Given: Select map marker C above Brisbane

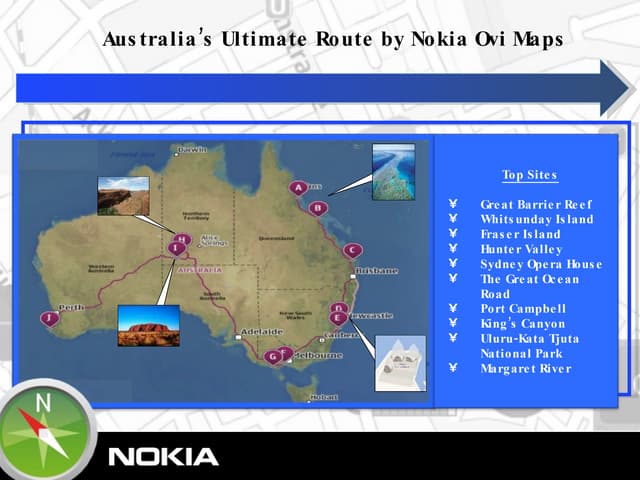Looking at the screenshot, I should click(x=353, y=251).
